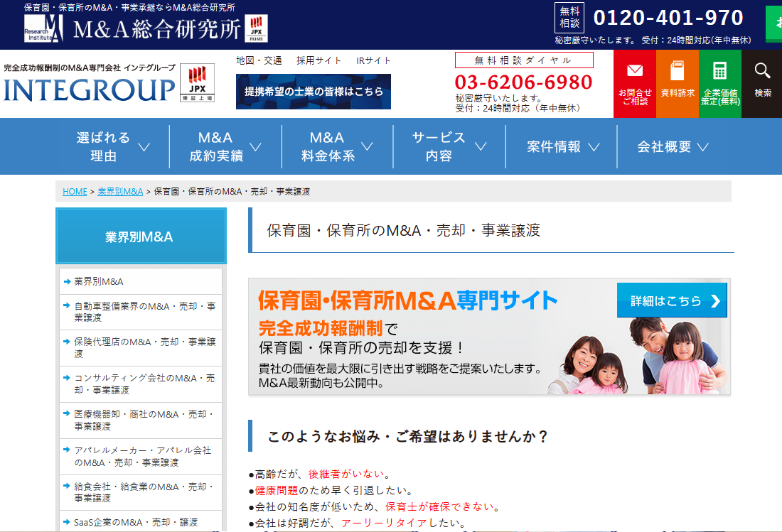Image resolution: width=782 pixels, height=532 pixels.
Task: Click arrow icon beside 業界別M&A sidebar item
Action: pos(67,281)
